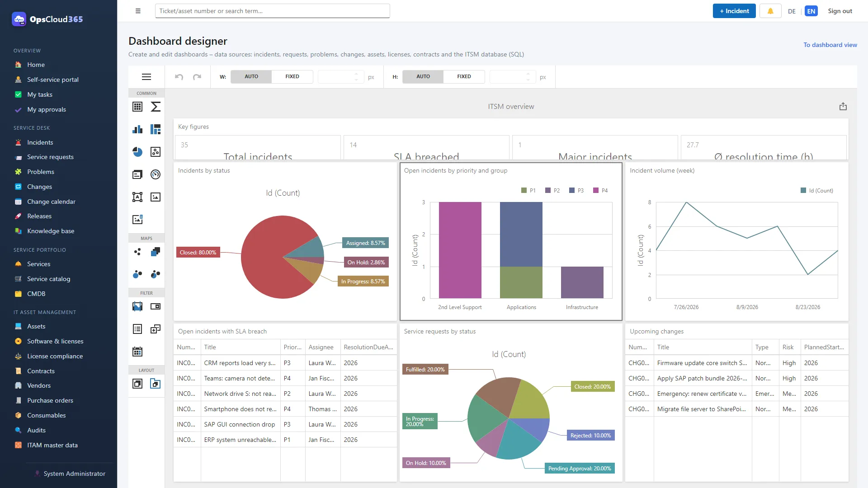Click the OpsCloud365 logo

(x=47, y=19)
